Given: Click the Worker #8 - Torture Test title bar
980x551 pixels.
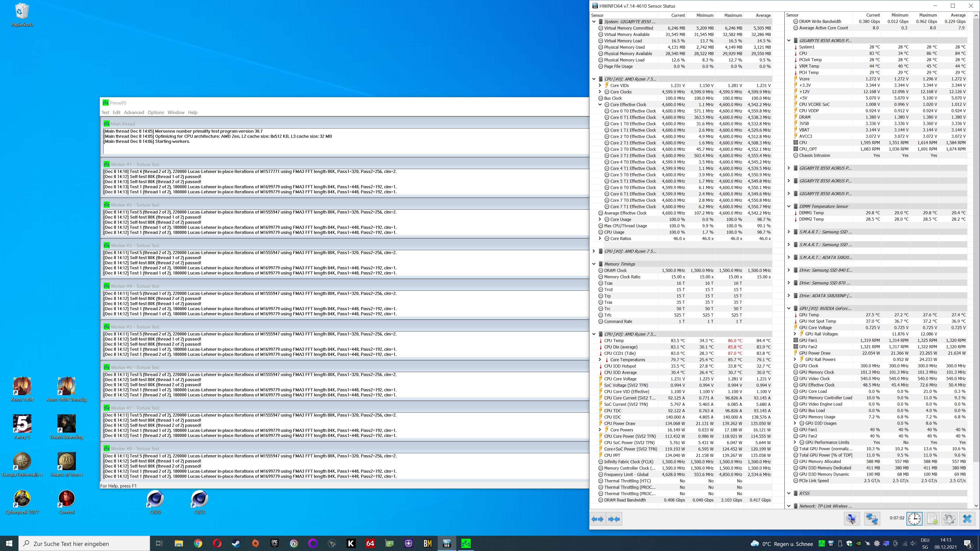Looking at the screenshot, I should point(345,449).
